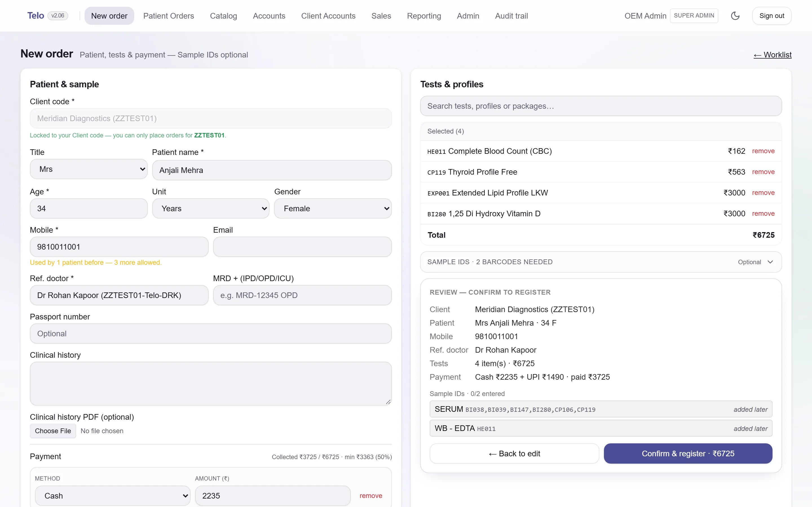Remove the Cash payment row
Screen dimensions: 812x507
click(x=371, y=496)
